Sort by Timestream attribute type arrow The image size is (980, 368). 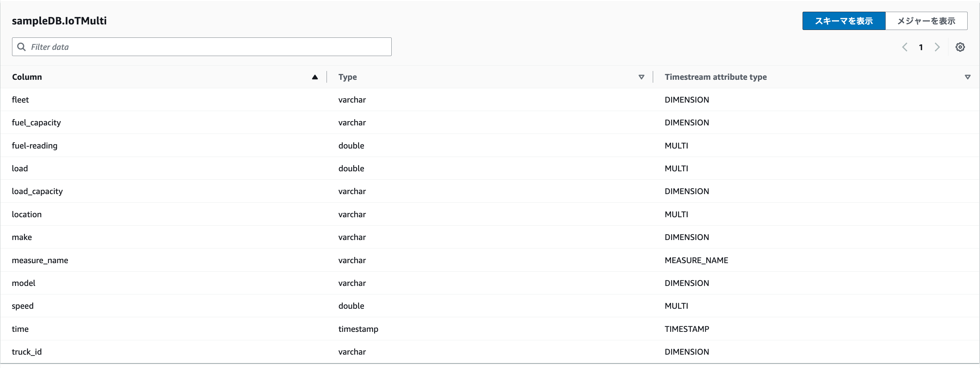(x=967, y=77)
